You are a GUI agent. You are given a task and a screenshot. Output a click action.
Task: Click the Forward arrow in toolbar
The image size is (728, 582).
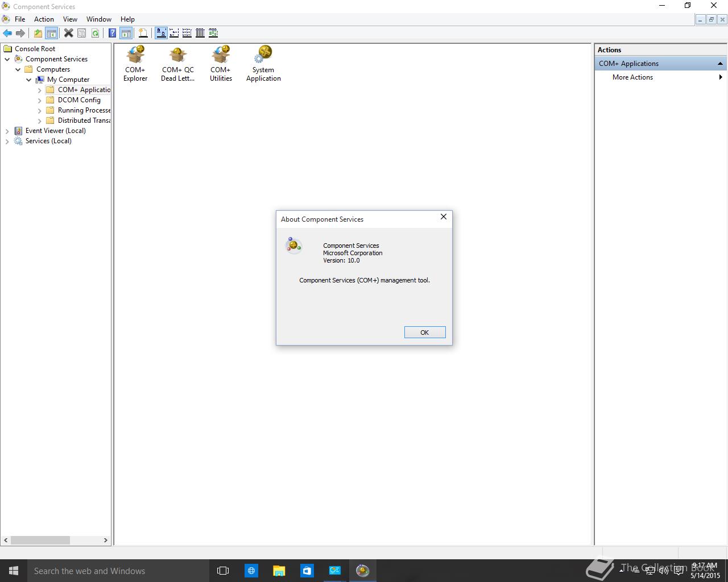20,33
